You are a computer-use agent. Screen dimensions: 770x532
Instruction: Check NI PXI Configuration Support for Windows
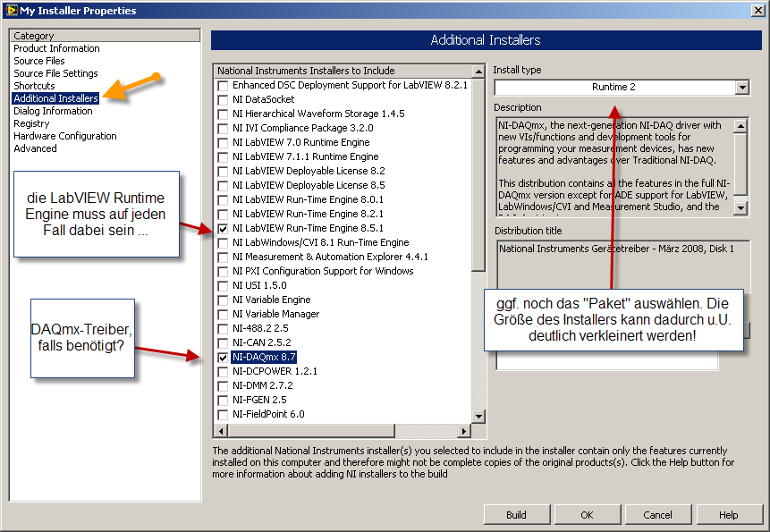(x=223, y=272)
